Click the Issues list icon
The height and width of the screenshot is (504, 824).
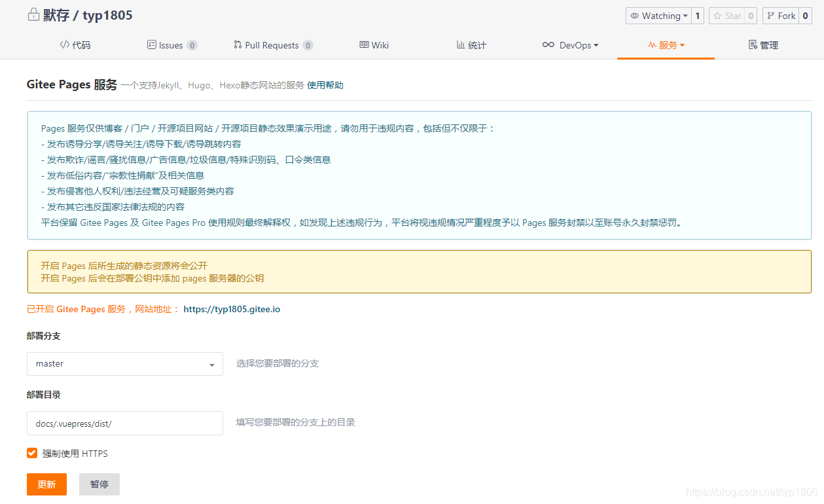tap(152, 45)
